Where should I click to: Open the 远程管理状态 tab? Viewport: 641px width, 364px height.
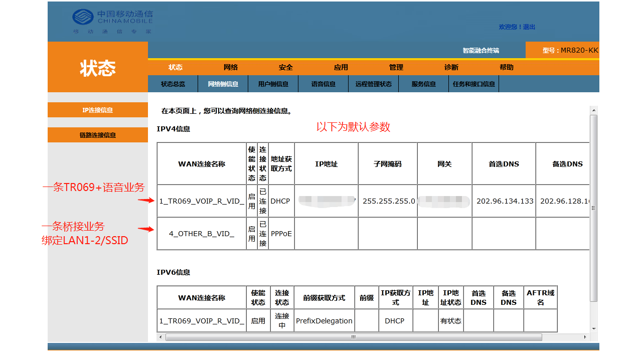(374, 84)
